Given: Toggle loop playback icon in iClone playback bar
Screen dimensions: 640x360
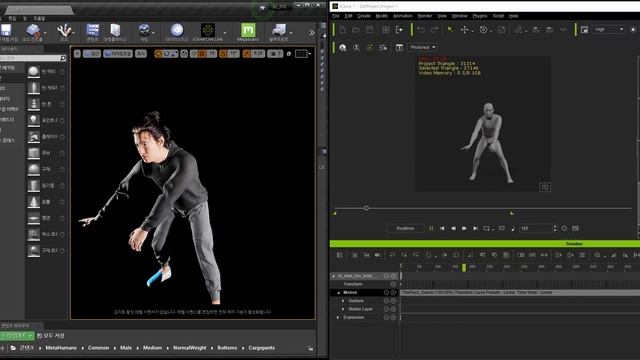Looking at the screenshot, I should (487, 229).
